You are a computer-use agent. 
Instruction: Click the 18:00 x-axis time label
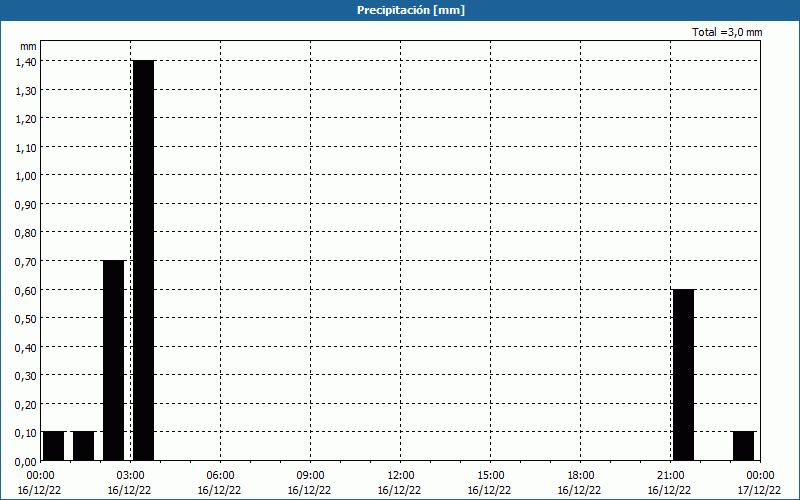tap(581, 476)
